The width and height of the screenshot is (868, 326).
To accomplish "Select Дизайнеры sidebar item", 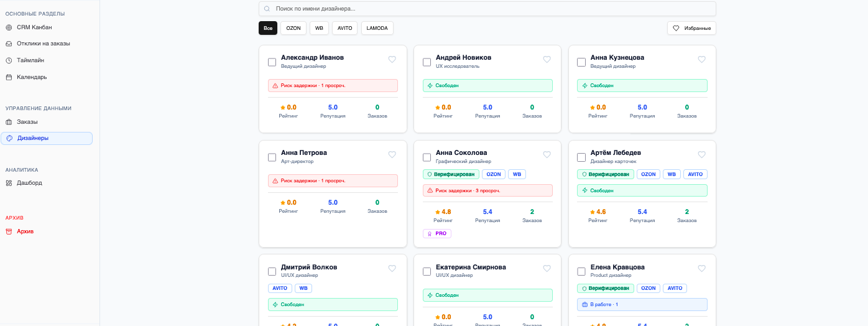I will pyautogui.click(x=47, y=138).
